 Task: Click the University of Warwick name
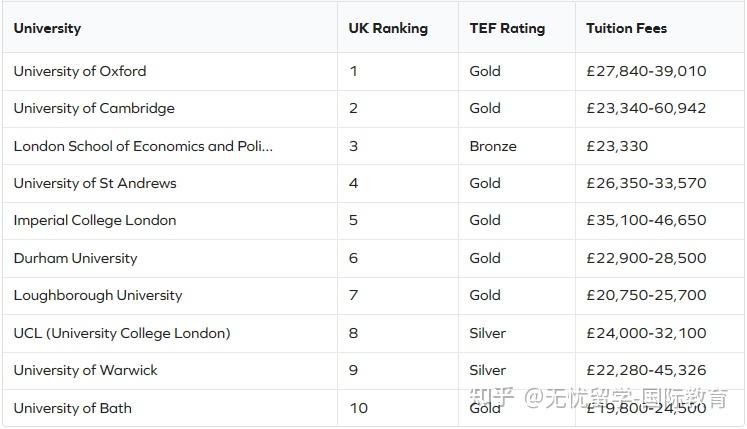86,370
